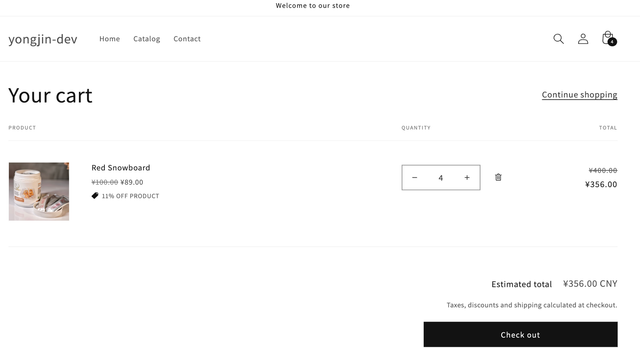The image size is (640, 360).
Task: Open the shopping cart bag icon
Action: click(608, 38)
